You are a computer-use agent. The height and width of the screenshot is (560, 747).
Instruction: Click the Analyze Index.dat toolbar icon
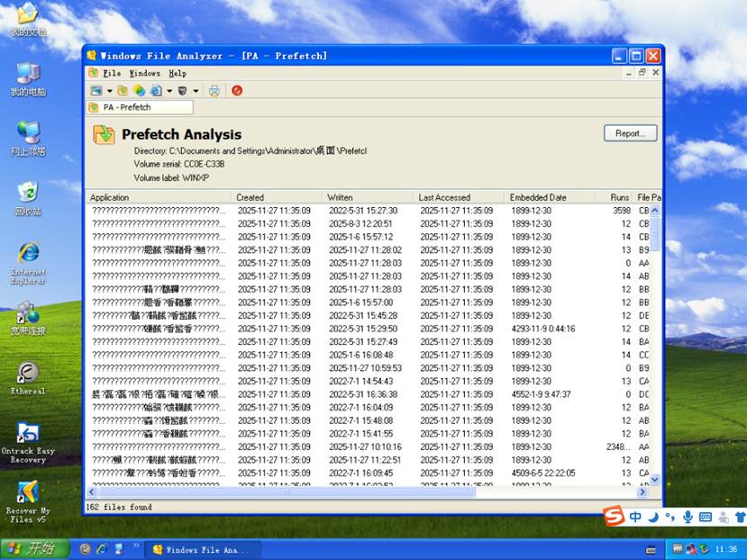156,90
